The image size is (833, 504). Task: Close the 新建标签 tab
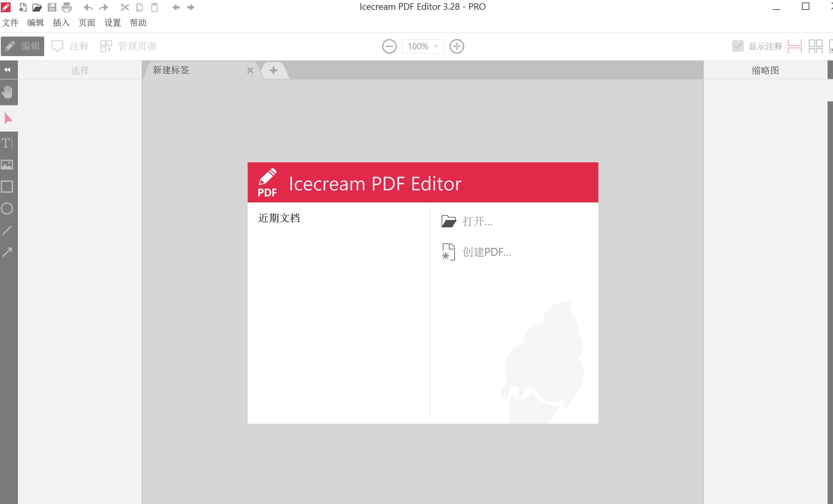250,70
